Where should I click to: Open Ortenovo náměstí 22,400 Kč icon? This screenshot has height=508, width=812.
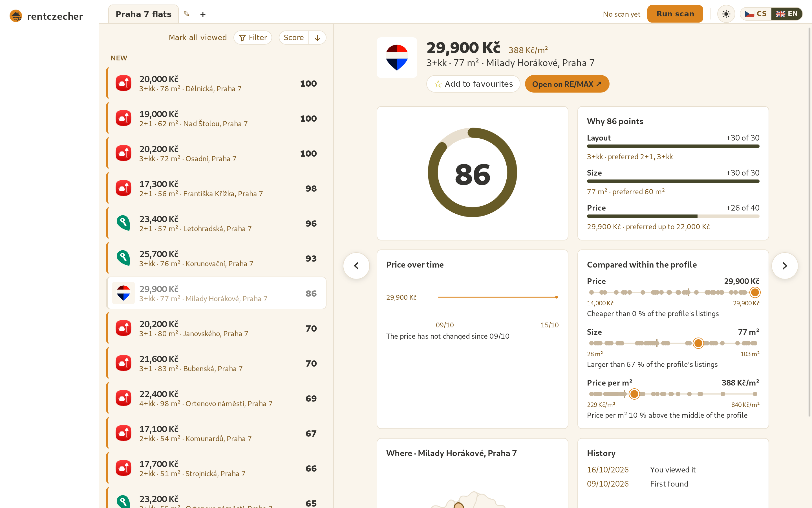(123, 398)
